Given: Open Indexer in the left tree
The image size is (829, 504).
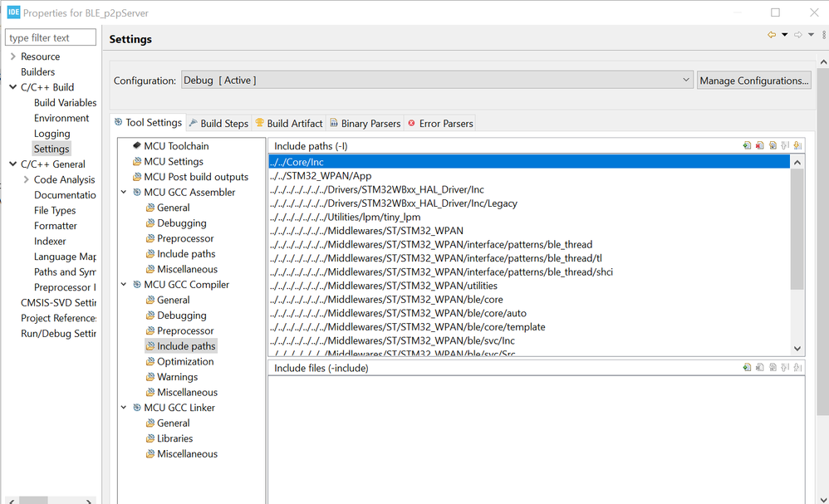Looking at the screenshot, I should [50, 241].
